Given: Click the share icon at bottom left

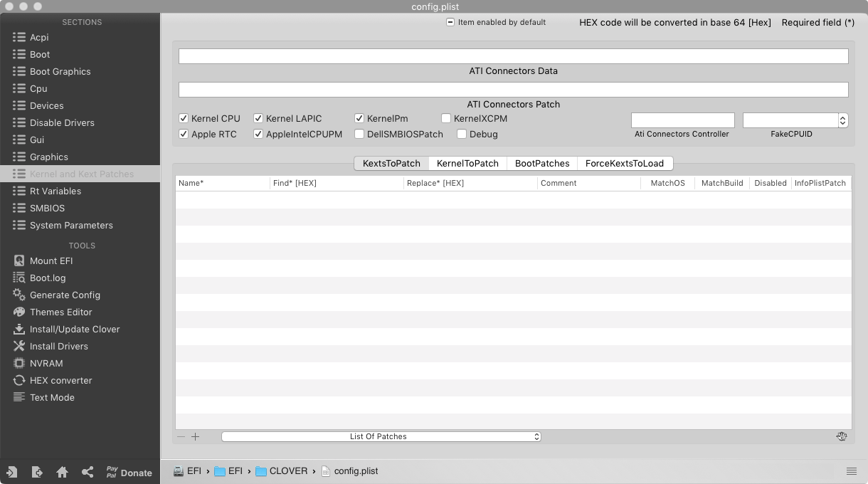Looking at the screenshot, I should pyautogui.click(x=87, y=472).
